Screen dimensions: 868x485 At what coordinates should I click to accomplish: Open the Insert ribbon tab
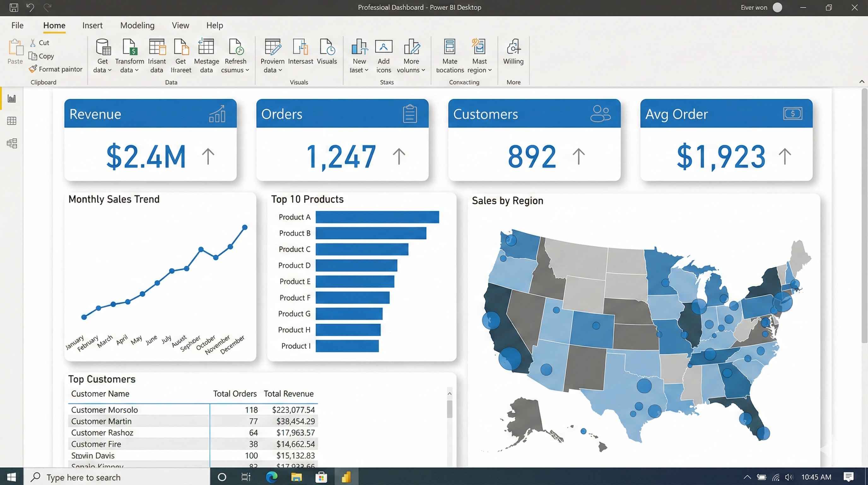(92, 25)
